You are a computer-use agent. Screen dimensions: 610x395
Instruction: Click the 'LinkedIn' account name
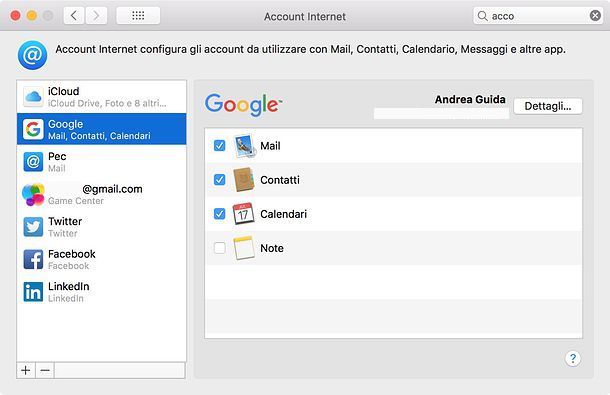point(68,286)
